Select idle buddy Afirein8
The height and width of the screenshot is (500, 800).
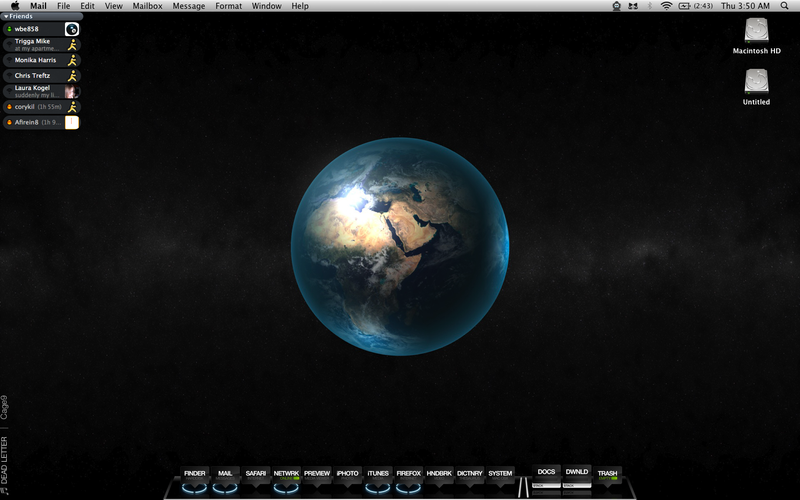click(x=41, y=122)
